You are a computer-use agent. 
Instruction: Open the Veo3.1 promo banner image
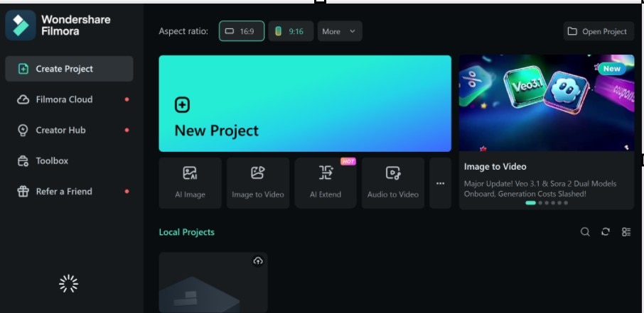click(x=546, y=102)
